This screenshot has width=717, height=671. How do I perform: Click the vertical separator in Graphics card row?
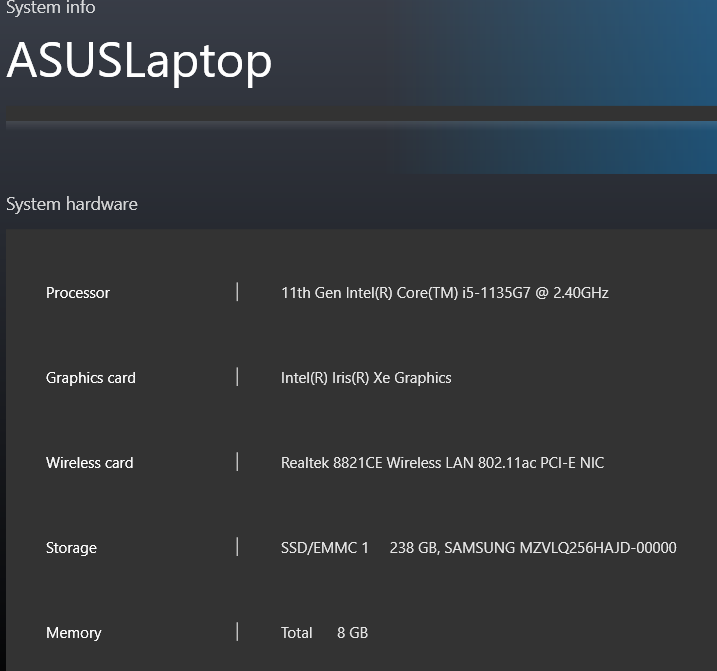click(x=237, y=377)
